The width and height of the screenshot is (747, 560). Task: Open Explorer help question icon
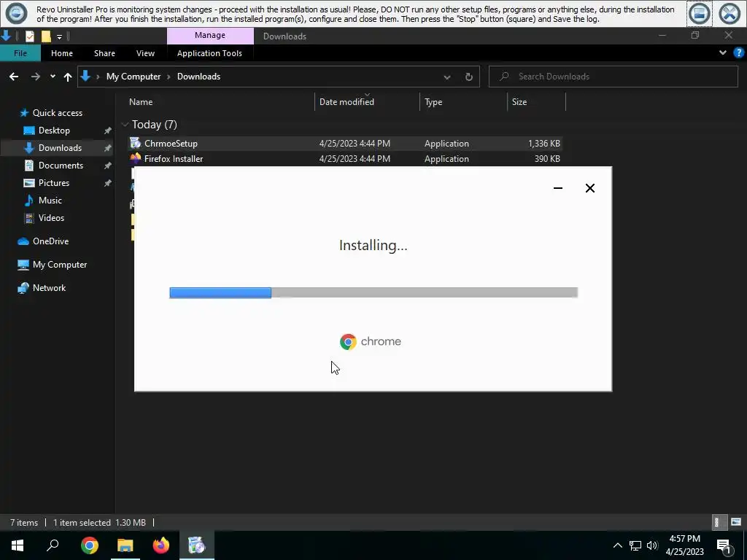click(x=739, y=52)
